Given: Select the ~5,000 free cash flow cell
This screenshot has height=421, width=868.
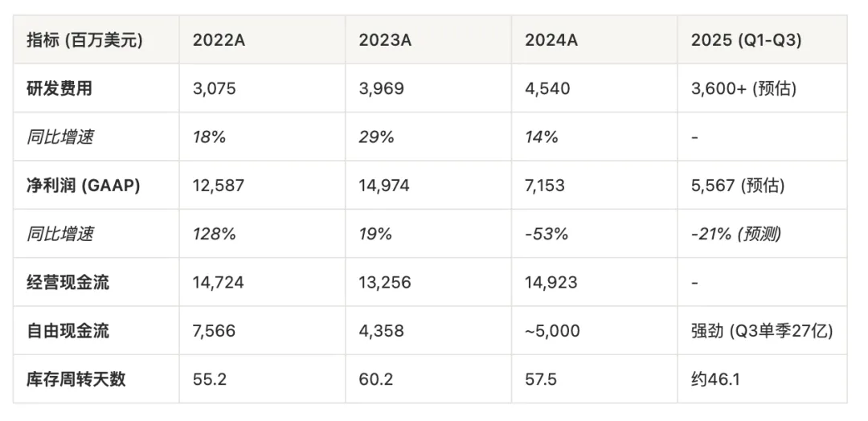Looking at the screenshot, I should 551,330.
